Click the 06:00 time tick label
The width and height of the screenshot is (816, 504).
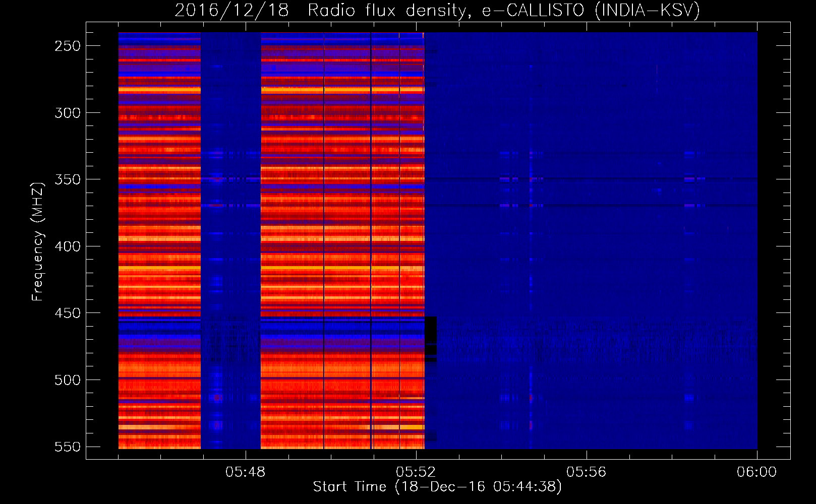pyautogui.click(x=757, y=472)
